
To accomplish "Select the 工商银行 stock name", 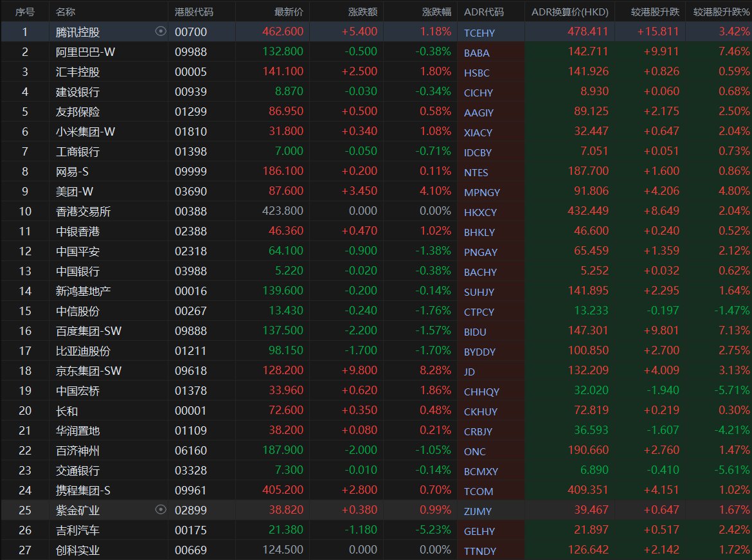I will point(78,152).
